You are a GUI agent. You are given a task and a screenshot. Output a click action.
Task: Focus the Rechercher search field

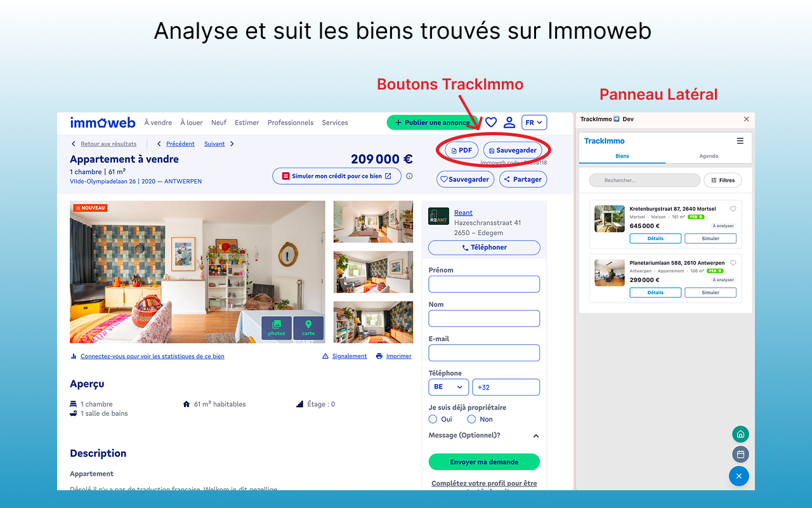pyautogui.click(x=645, y=180)
